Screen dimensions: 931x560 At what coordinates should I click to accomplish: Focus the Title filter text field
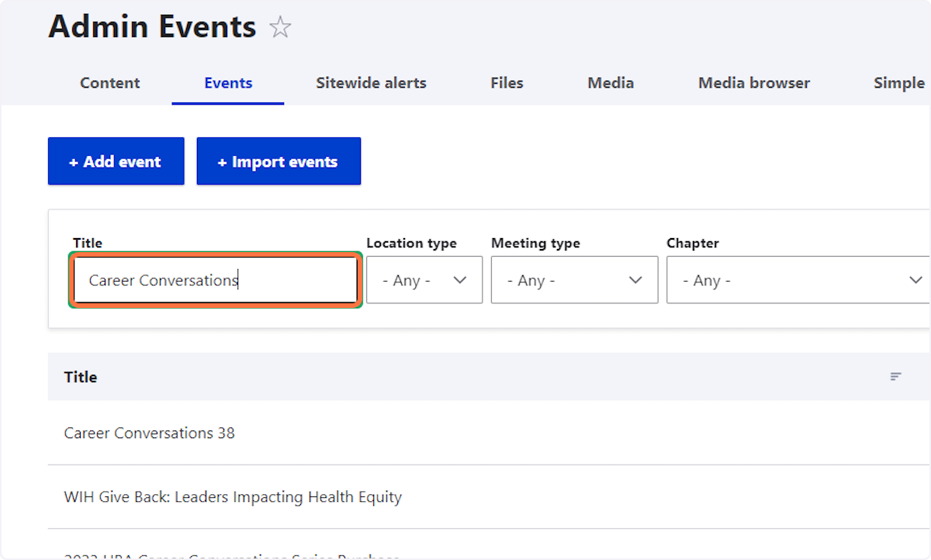point(215,280)
